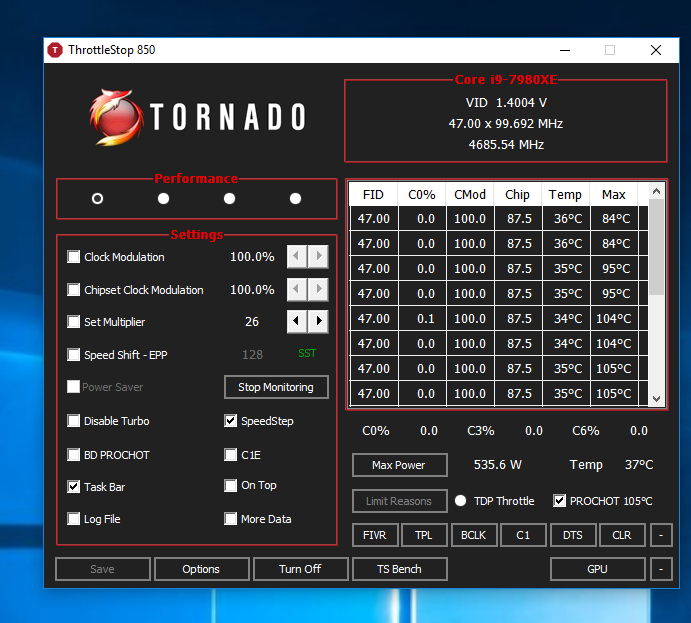The image size is (691, 623).
Task: Click the VID 1.4004 V reading
Action: click(x=506, y=103)
